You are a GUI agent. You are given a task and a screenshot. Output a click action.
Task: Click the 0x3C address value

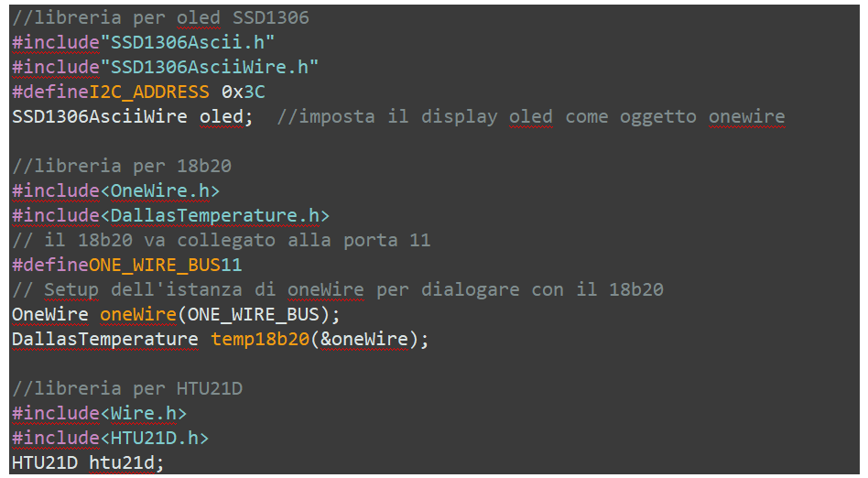[243, 92]
